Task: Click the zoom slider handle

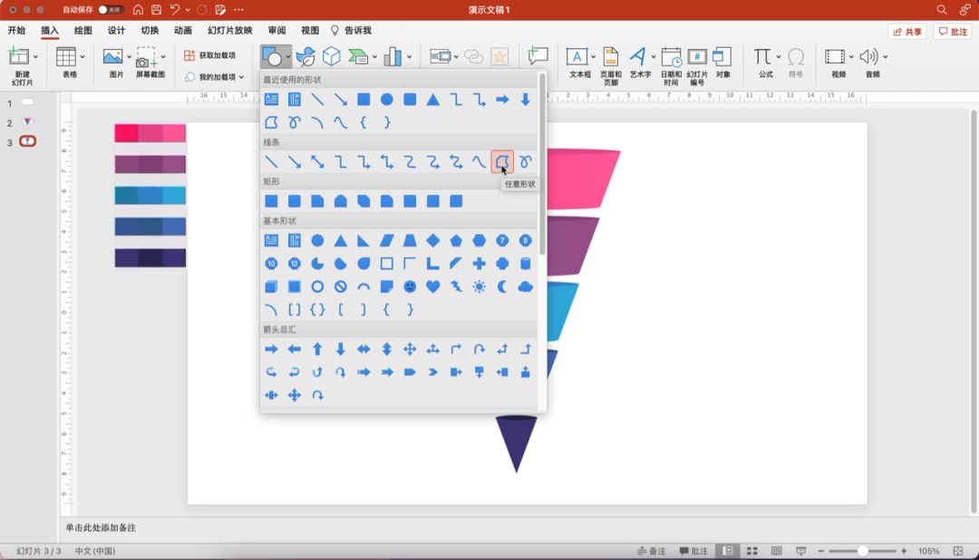Action: 862,551
